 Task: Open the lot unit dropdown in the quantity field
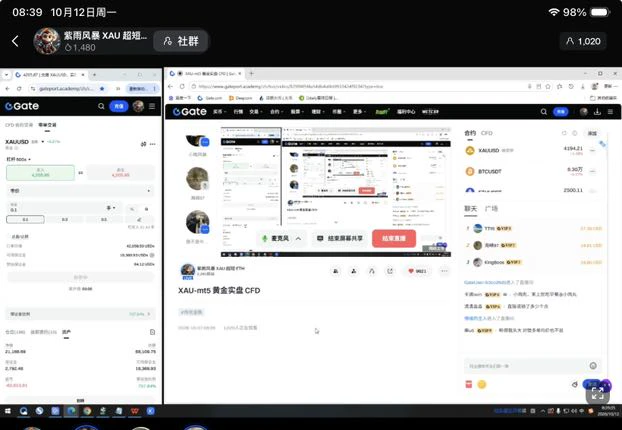tap(111, 208)
